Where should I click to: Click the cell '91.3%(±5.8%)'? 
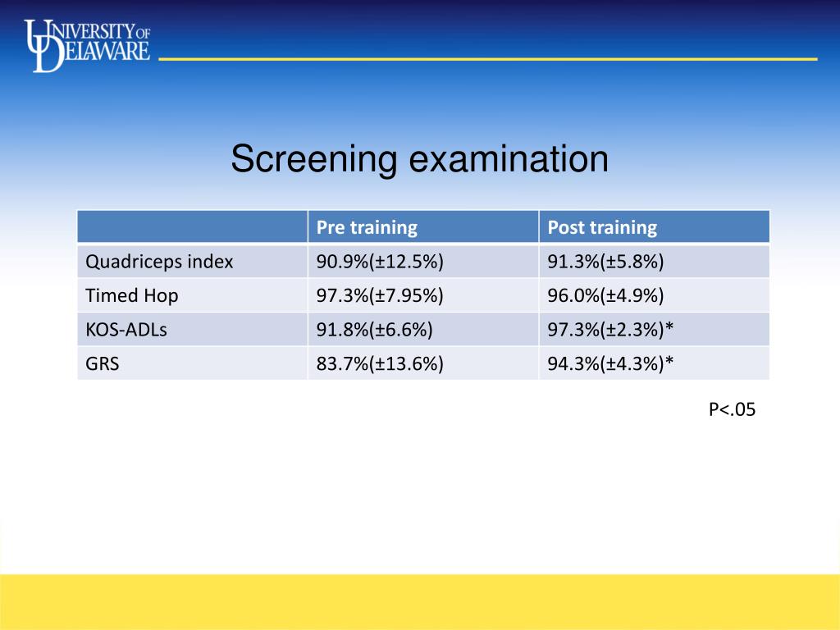654,262
